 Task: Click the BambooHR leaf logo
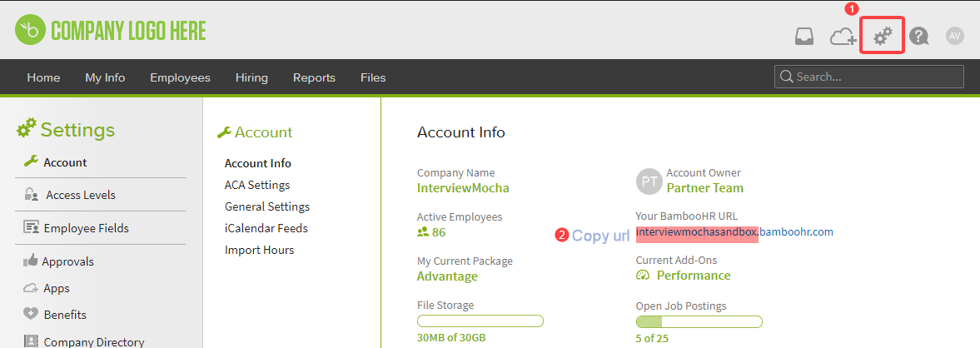coord(30,30)
